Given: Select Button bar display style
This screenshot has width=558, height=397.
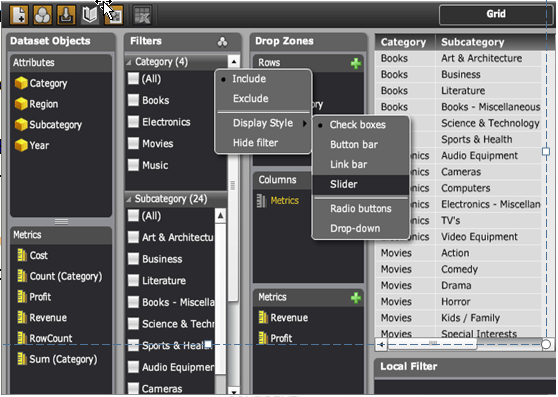Looking at the screenshot, I should 354,145.
